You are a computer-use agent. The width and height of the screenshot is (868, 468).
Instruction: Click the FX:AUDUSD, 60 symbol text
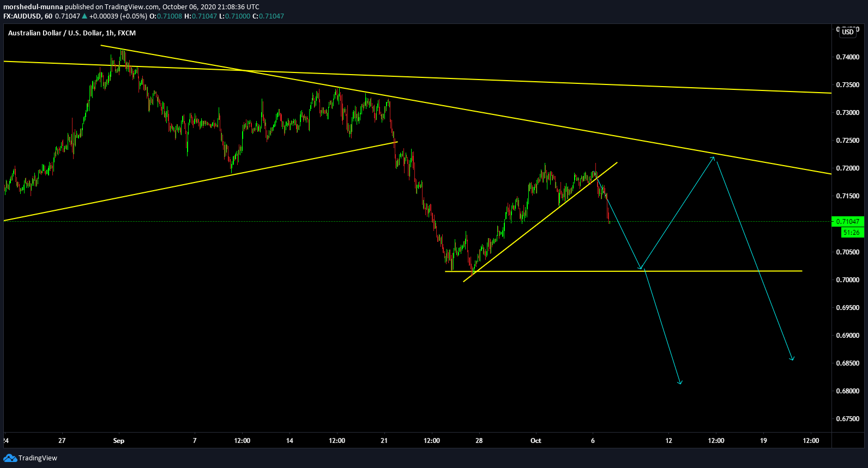[28, 16]
